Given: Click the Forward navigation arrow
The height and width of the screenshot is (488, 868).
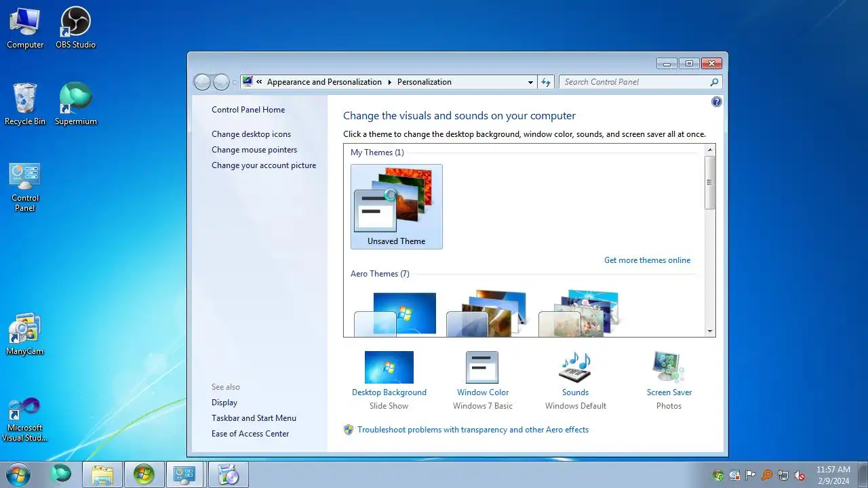Looking at the screenshot, I should [x=222, y=82].
